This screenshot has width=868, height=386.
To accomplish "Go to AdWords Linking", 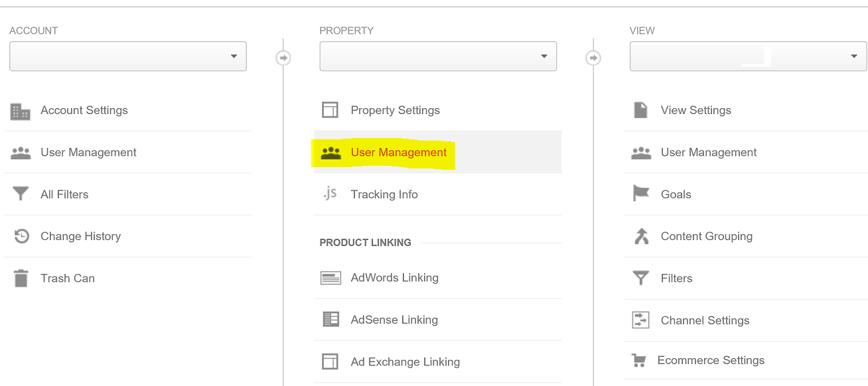I will click(394, 278).
